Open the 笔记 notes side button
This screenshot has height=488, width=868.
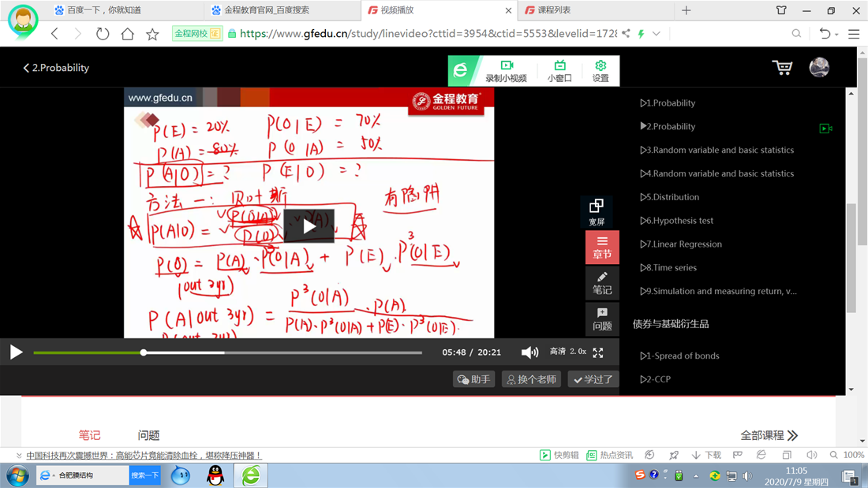[x=602, y=283]
